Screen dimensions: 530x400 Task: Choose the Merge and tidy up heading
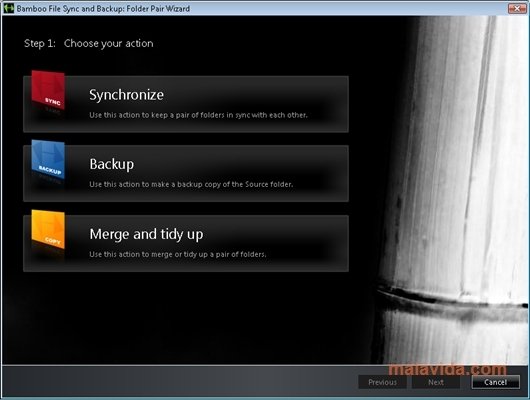tap(146, 234)
